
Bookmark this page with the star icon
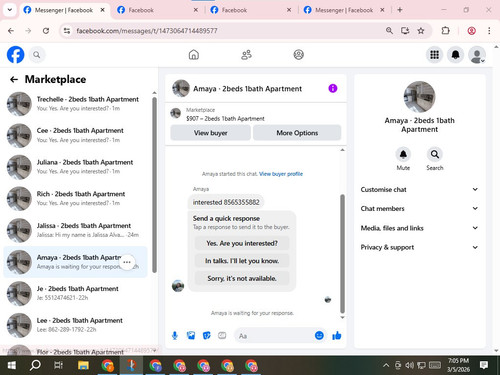point(421,31)
